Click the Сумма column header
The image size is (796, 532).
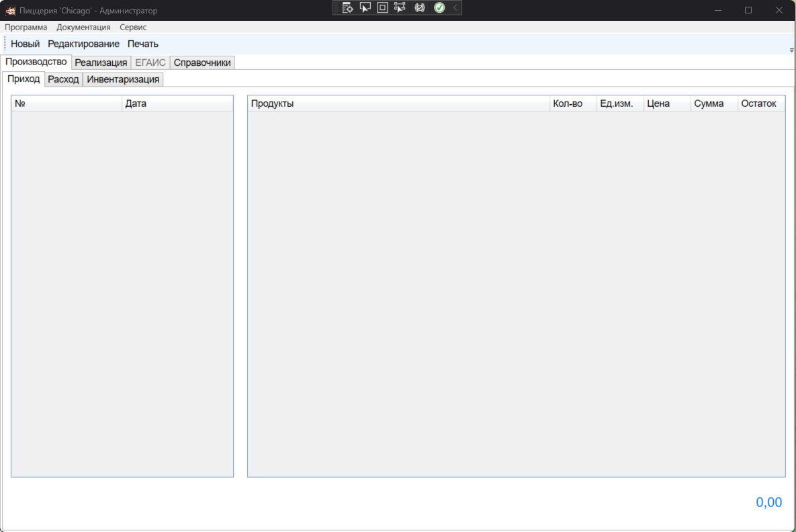point(714,103)
